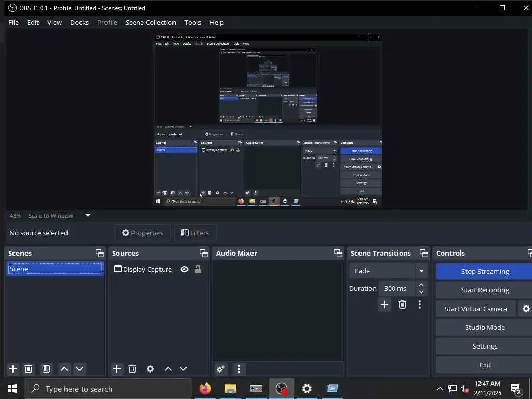Click the preview canvas thumbnail
The image size is (532, 399).
coord(268,120)
